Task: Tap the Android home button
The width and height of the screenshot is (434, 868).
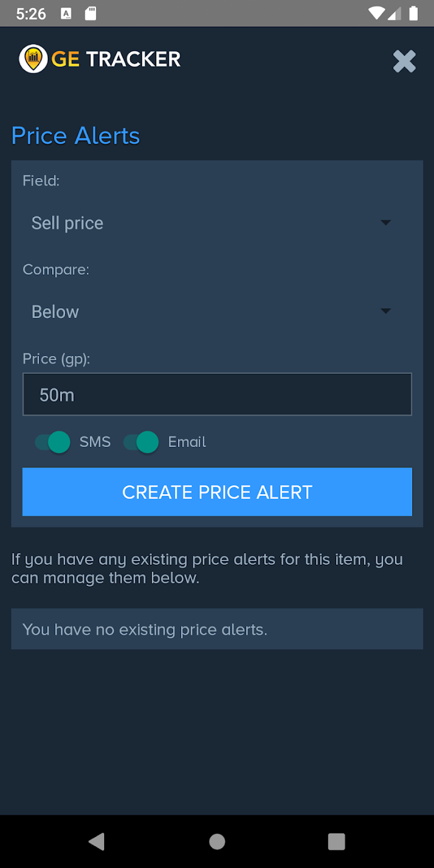Action: pyautogui.click(x=217, y=841)
